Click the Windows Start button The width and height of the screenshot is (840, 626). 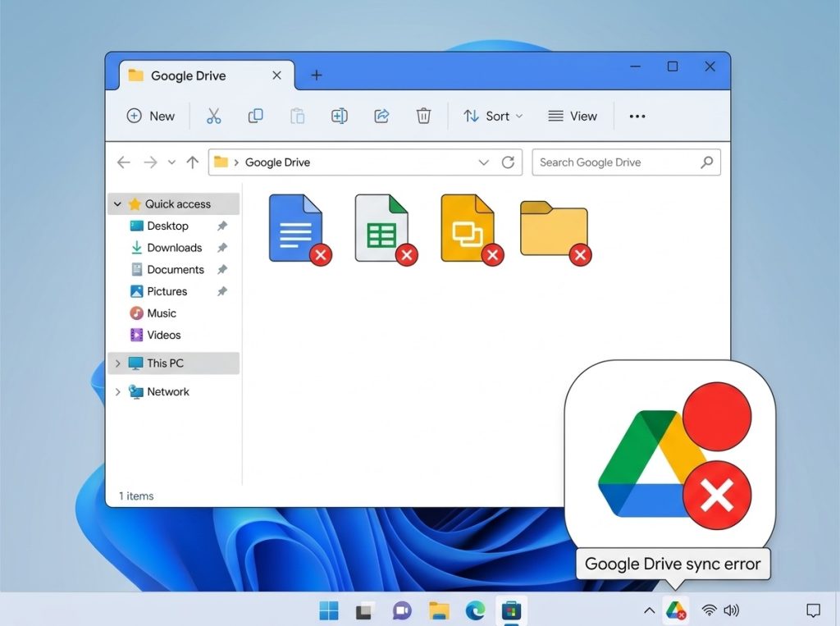pyautogui.click(x=328, y=610)
